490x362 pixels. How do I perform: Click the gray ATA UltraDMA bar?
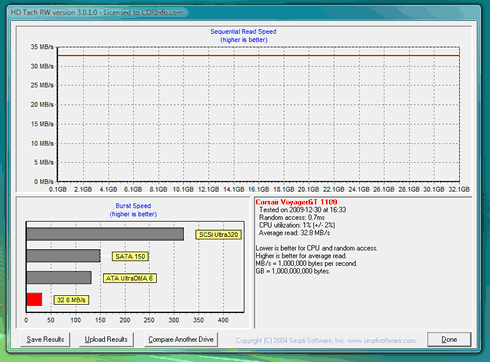pyautogui.click(x=59, y=278)
